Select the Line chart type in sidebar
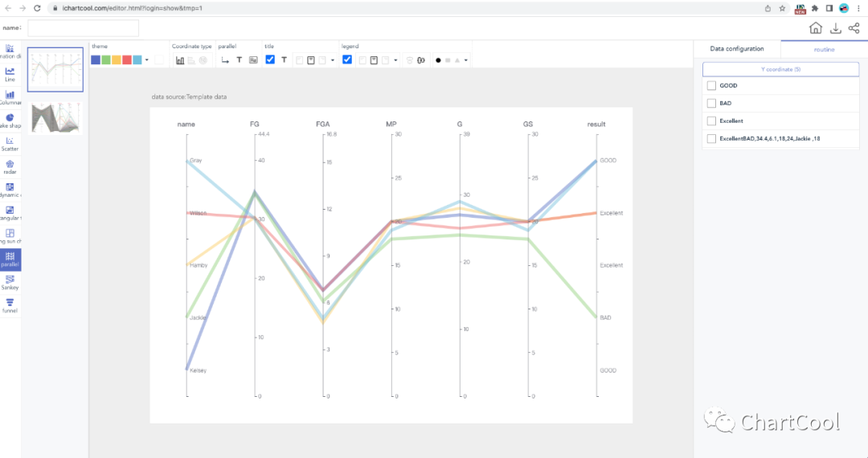The width and height of the screenshot is (868, 458). [x=10, y=74]
